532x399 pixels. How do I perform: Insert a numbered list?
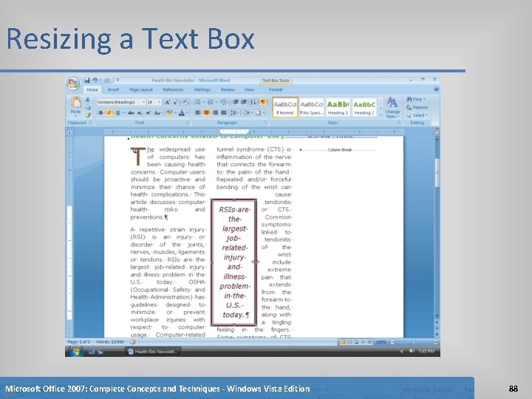point(211,102)
